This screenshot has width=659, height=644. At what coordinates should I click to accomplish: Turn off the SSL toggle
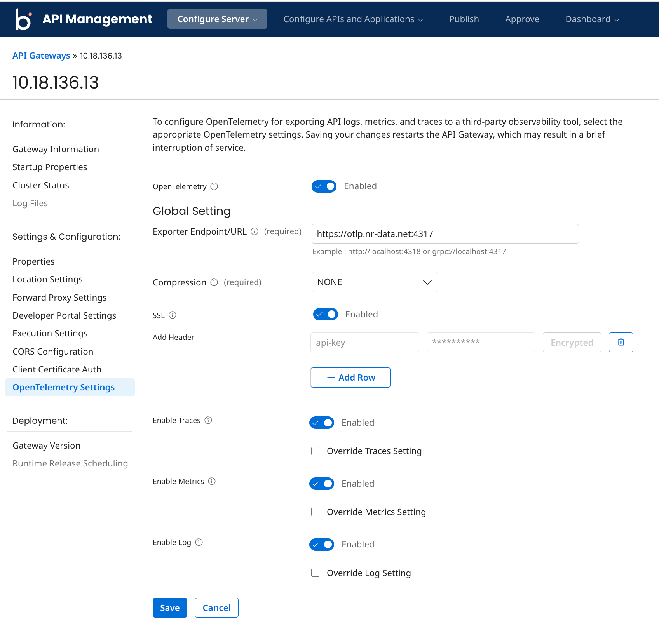click(325, 314)
